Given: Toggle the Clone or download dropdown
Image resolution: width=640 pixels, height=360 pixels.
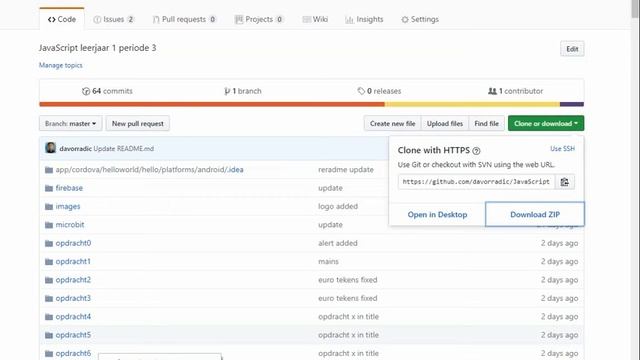Looking at the screenshot, I should click(546, 124).
